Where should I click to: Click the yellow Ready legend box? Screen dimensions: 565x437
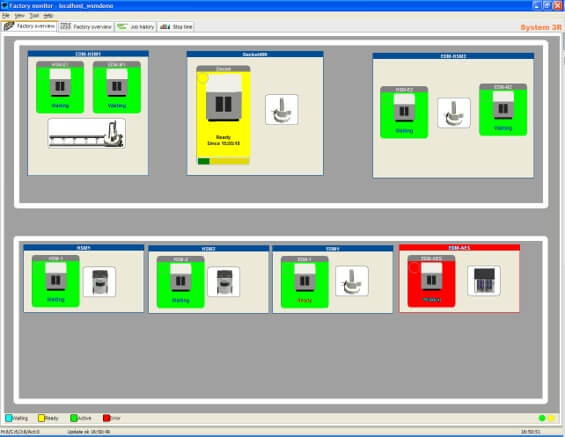pyautogui.click(x=41, y=418)
